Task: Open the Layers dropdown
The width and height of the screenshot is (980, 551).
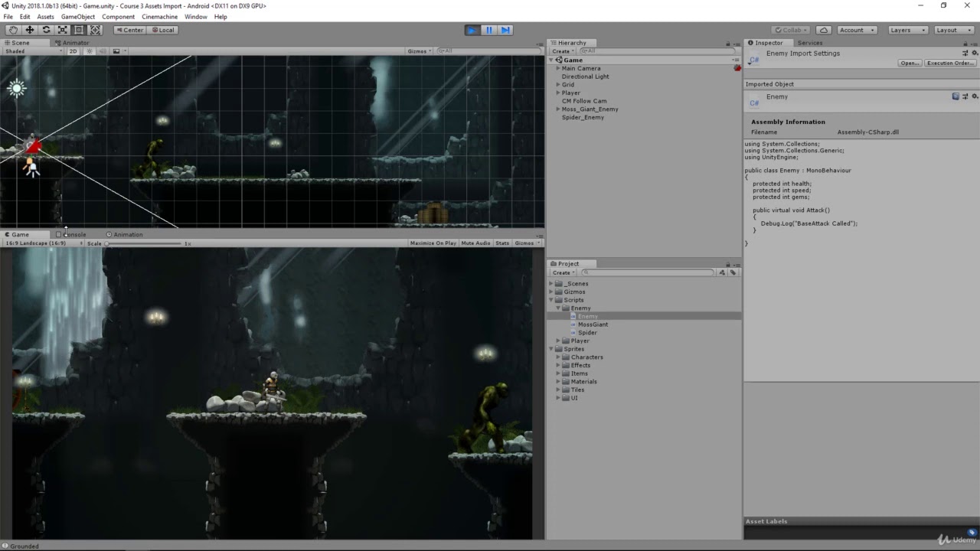Action: pos(907,30)
